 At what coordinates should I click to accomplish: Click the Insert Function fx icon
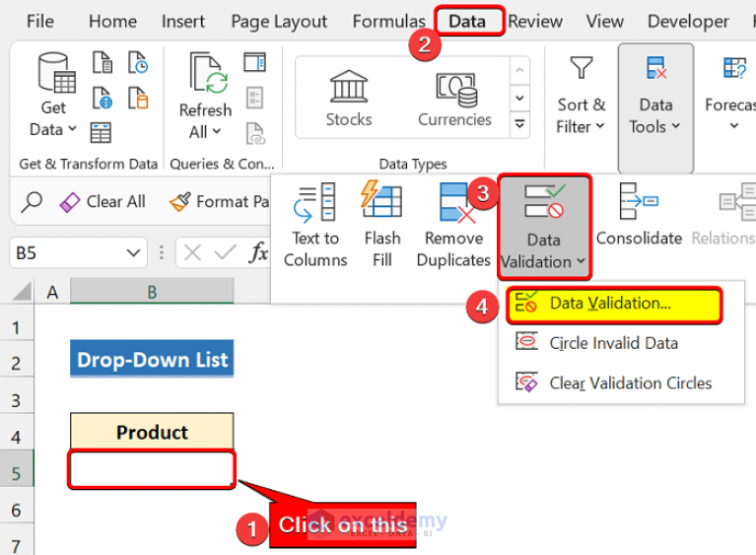pos(259,251)
